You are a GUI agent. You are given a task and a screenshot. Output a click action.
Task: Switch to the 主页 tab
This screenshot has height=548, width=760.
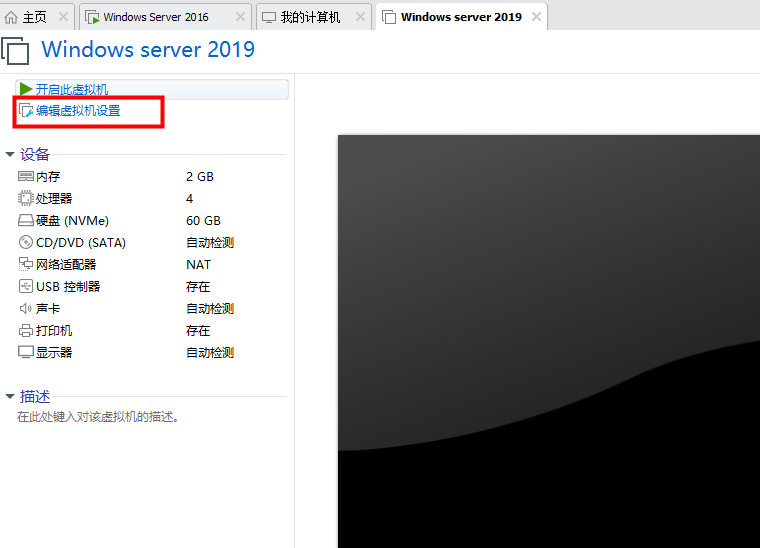pyautogui.click(x=37, y=17)
